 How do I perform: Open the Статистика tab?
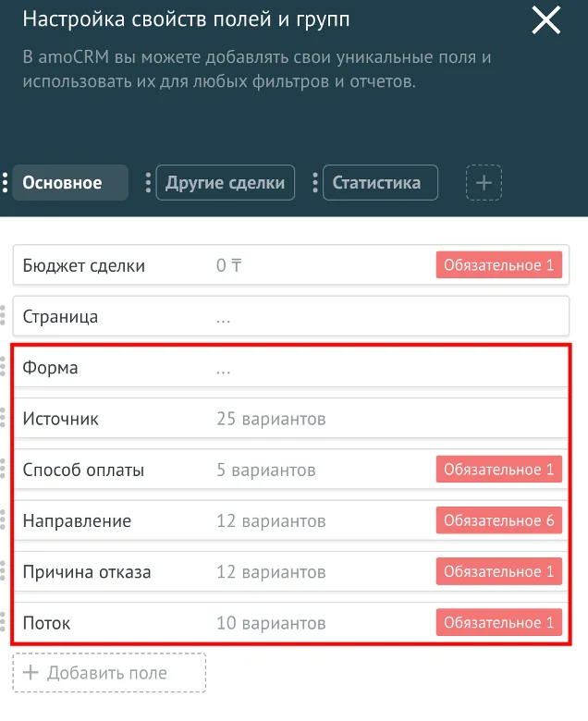pos(380,182)
